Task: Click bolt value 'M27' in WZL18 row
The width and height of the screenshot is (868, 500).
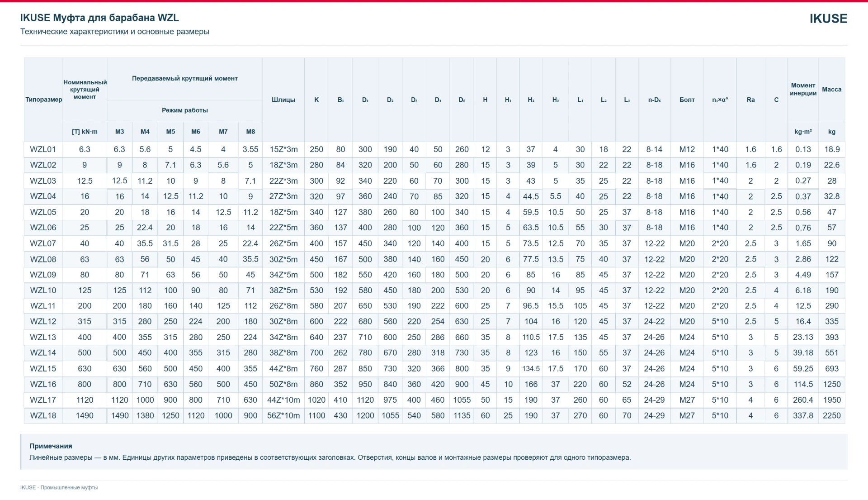Action: pyautogui.click(x=687, y=415)
